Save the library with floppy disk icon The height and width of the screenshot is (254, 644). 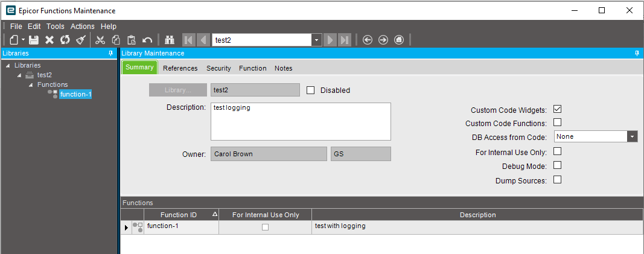[34, 40]
